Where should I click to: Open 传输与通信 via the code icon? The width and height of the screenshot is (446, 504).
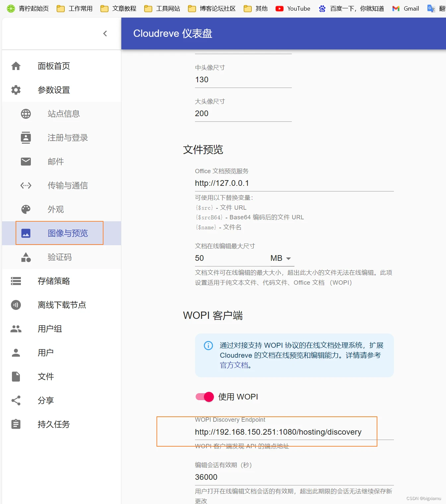26,185
